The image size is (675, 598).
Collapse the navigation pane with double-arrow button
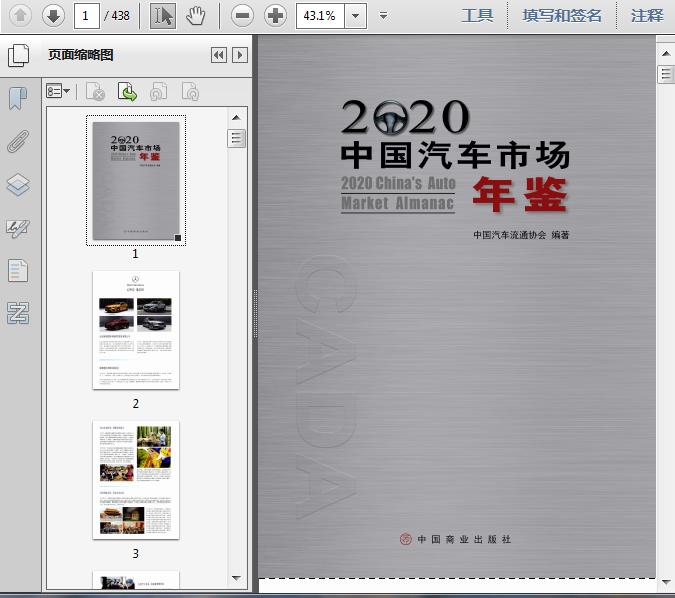click(219, 55)
